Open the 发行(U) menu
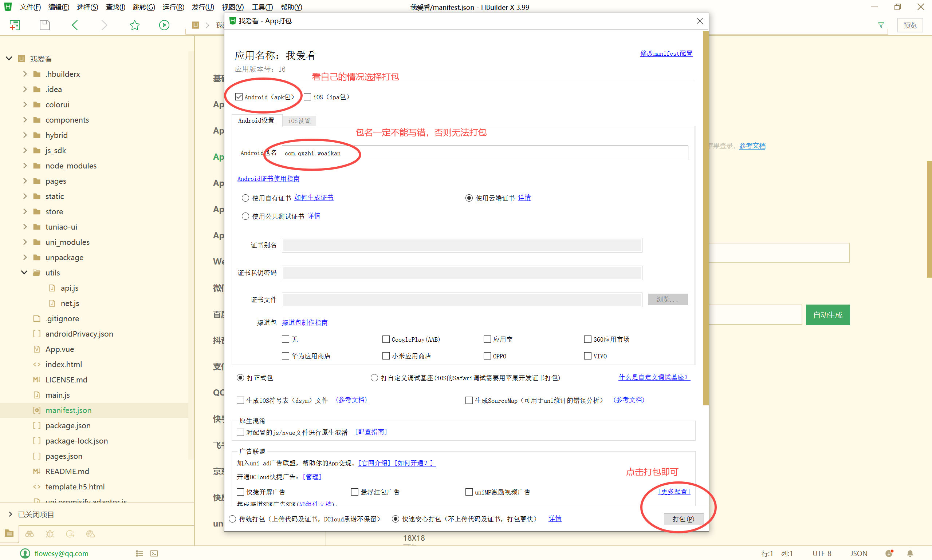The height and width of the screenshot is (560, 932). [x=203, y=7]
